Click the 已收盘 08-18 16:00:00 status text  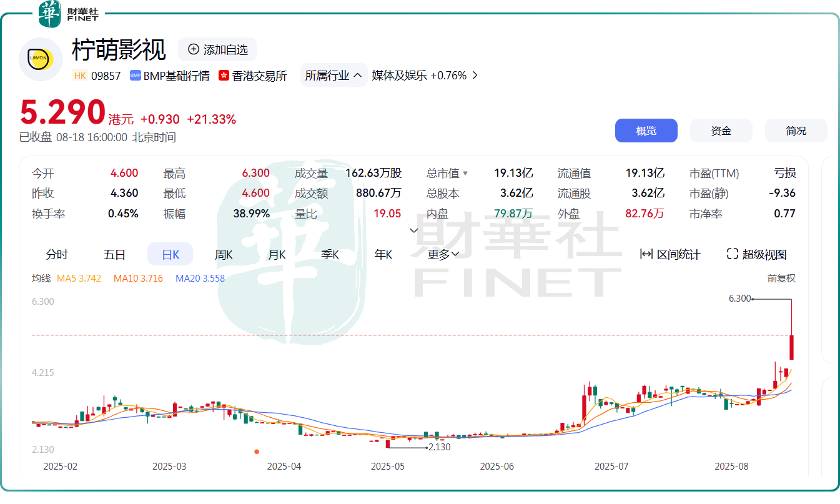pos(97,137)
